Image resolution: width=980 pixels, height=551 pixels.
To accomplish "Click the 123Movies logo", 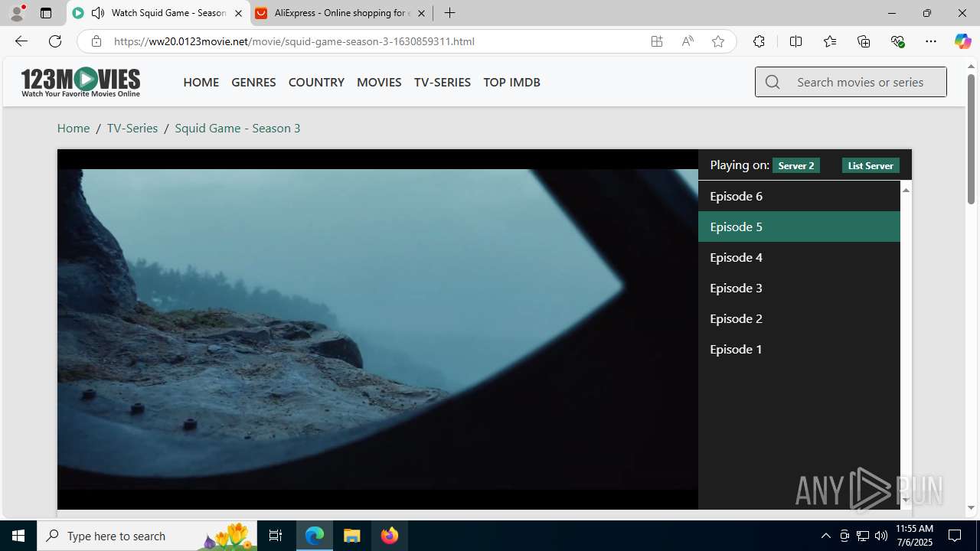I will pyautogui.click(x=80, y=82).
